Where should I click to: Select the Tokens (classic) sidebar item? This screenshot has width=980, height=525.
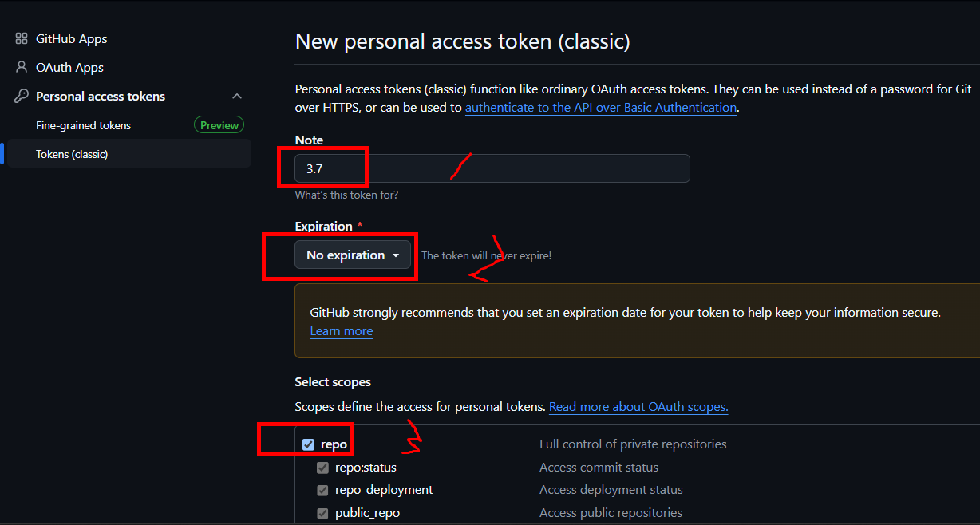pyautogui.click(x=129, y=154)
